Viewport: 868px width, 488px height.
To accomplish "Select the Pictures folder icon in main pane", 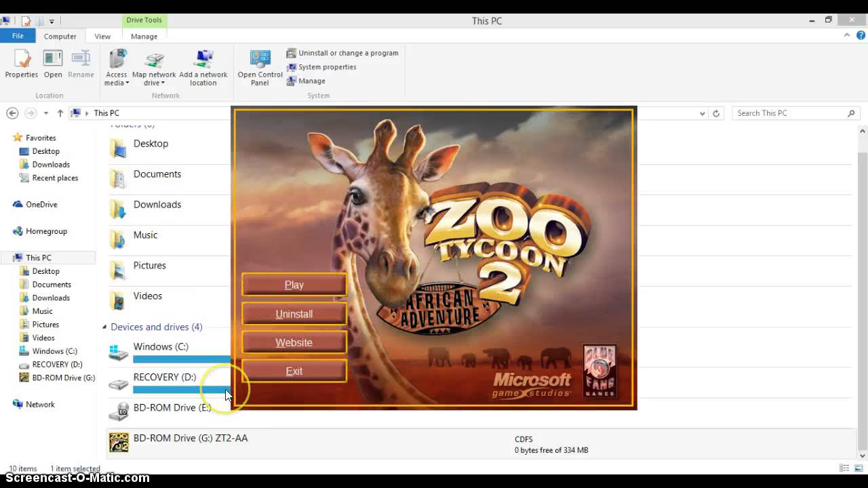I will [119, 270].
